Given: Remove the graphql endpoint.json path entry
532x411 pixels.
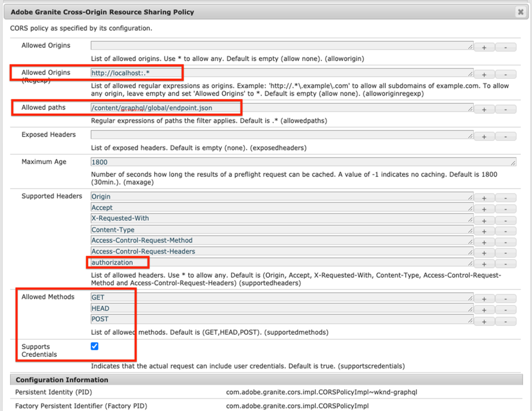Looking at the screenshot, I should 506,109.
